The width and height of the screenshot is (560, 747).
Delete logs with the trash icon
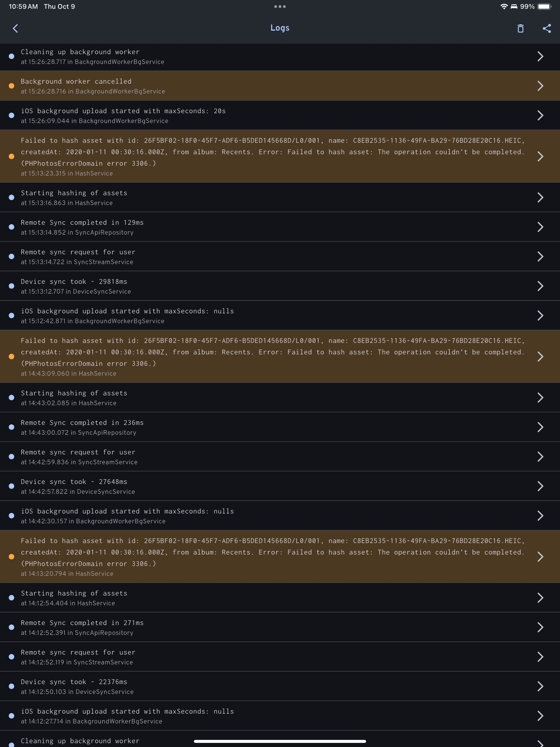520,28
